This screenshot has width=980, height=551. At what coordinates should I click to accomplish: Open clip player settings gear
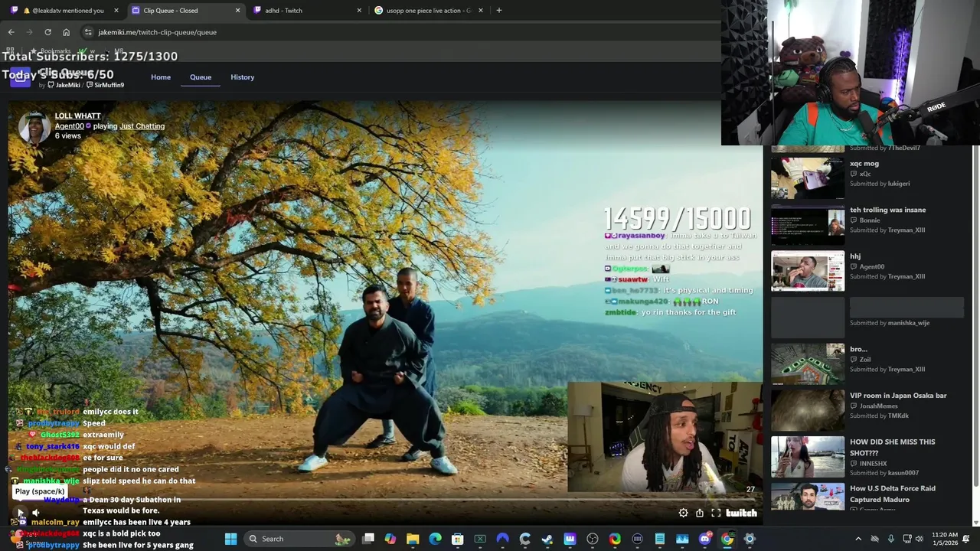[683, 513]
